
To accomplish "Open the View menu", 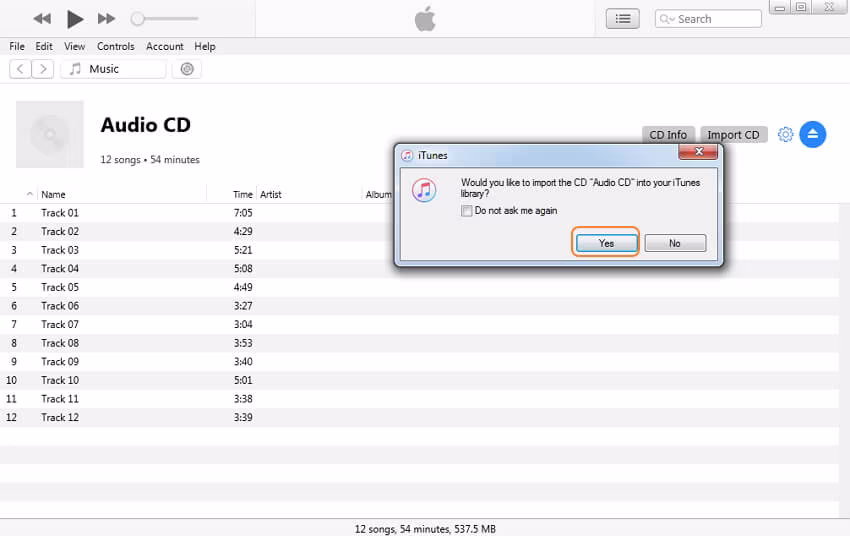I will point(74,47).
